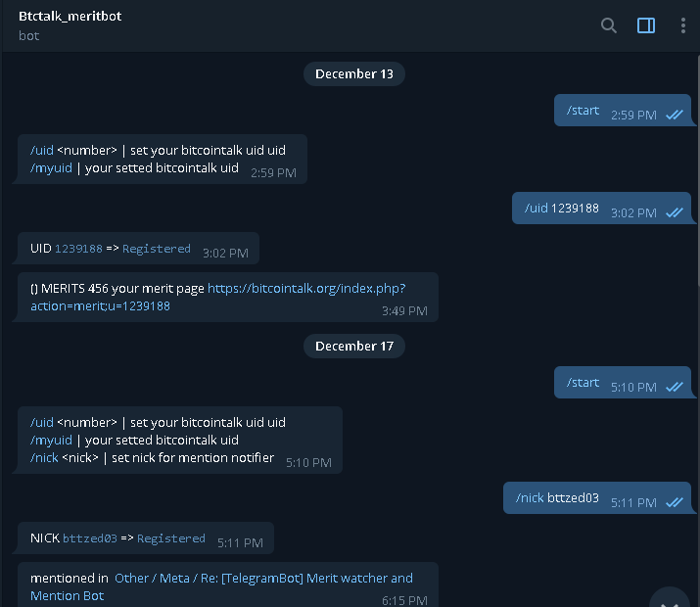Click the read checkmarks on the 5:10 PM message
The image size is (700, 607).
click(x=675, y=387)
